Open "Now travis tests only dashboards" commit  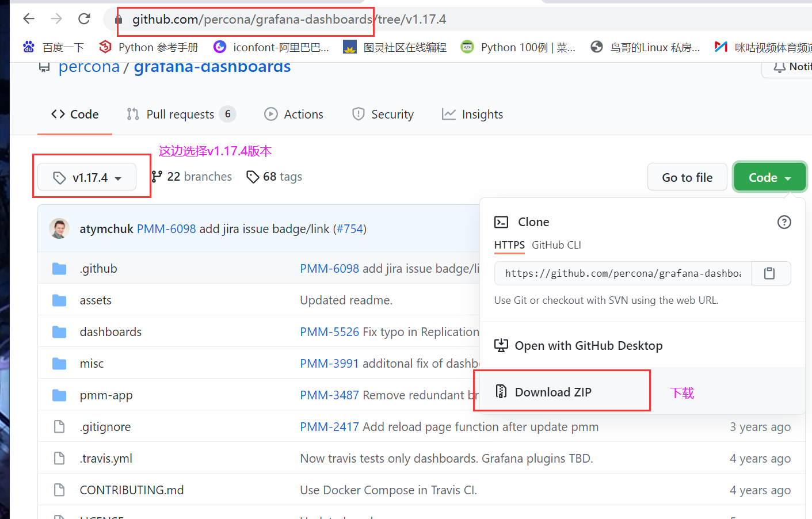click(447, 459)
